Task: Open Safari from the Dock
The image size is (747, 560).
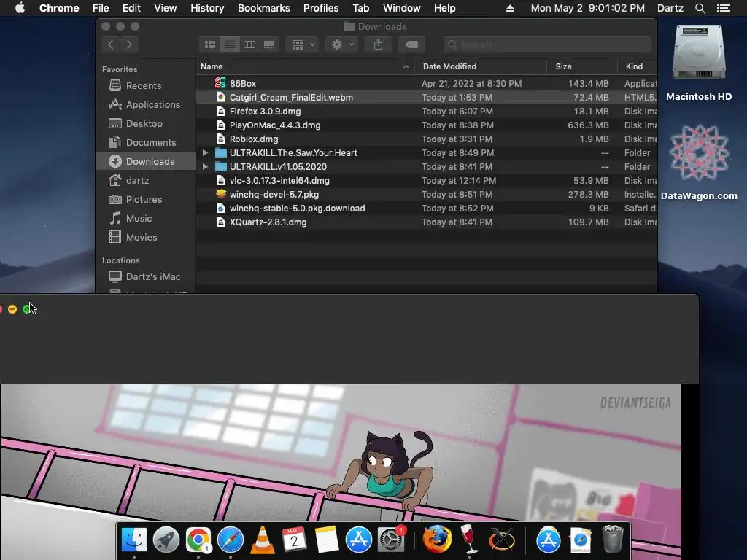Action: 230,540
